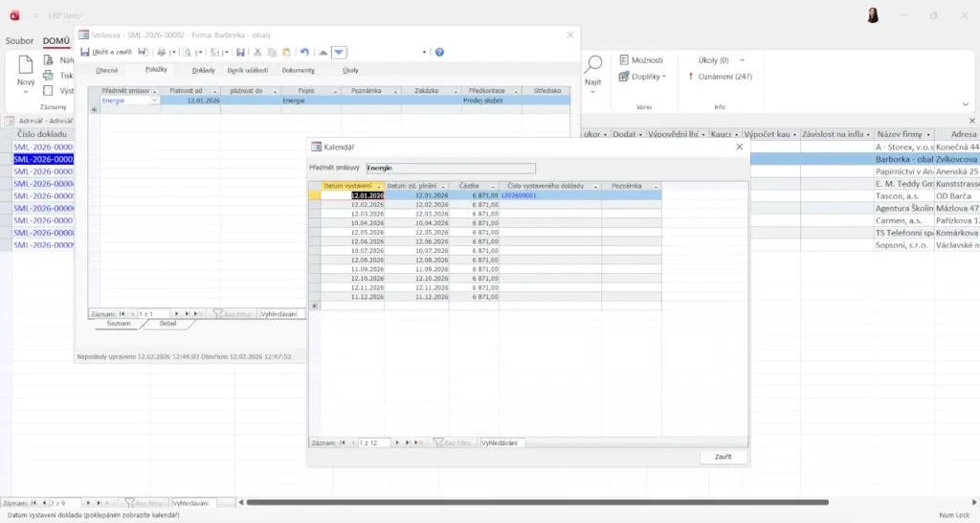Open the 'Soubor' ribbon menu
This screenshot has width=980, height=523.
point(19,41)
